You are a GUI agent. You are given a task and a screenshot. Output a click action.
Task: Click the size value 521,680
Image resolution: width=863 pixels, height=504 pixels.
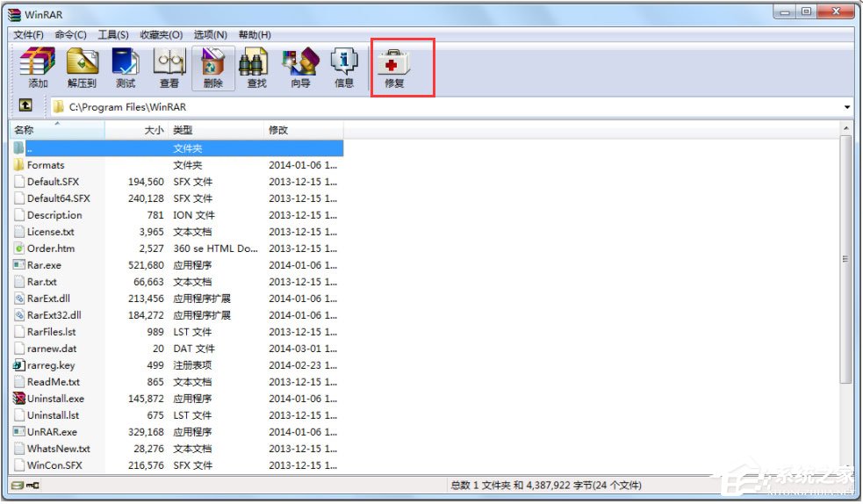[146, 264]
